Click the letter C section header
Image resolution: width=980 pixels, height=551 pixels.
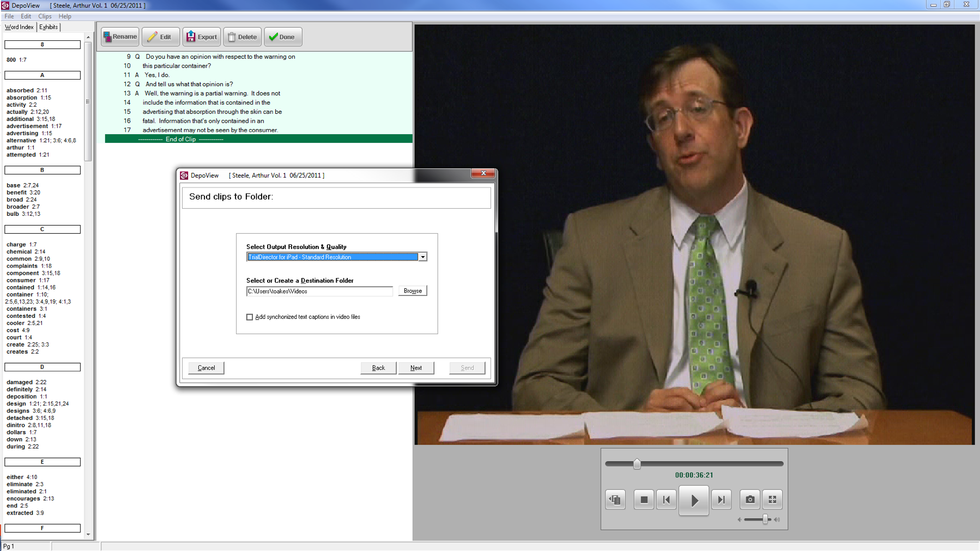pyautogui.click(x=43, y=229)
